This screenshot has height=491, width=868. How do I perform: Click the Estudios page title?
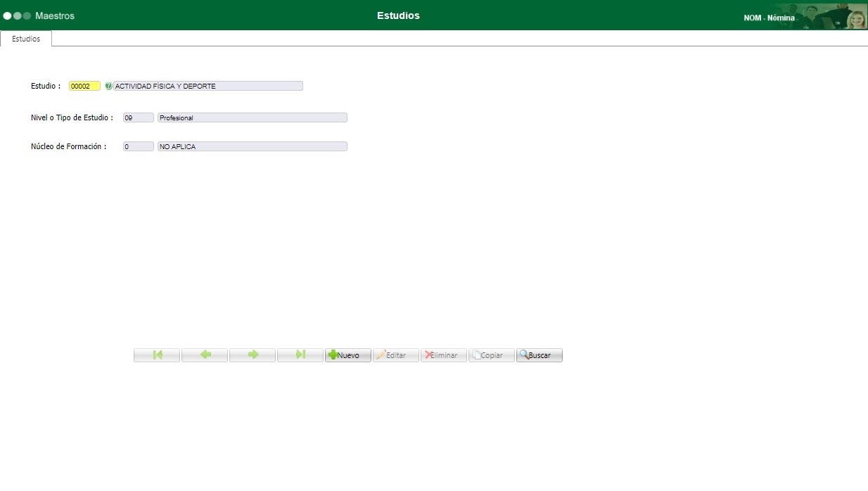pyautogui.click(x=398, y=15)
